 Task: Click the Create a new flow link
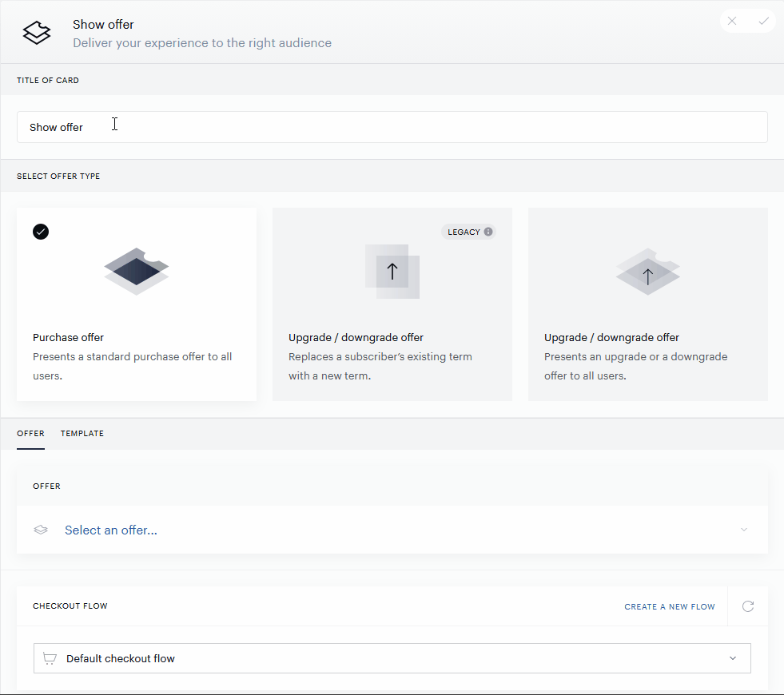point(670,606)
